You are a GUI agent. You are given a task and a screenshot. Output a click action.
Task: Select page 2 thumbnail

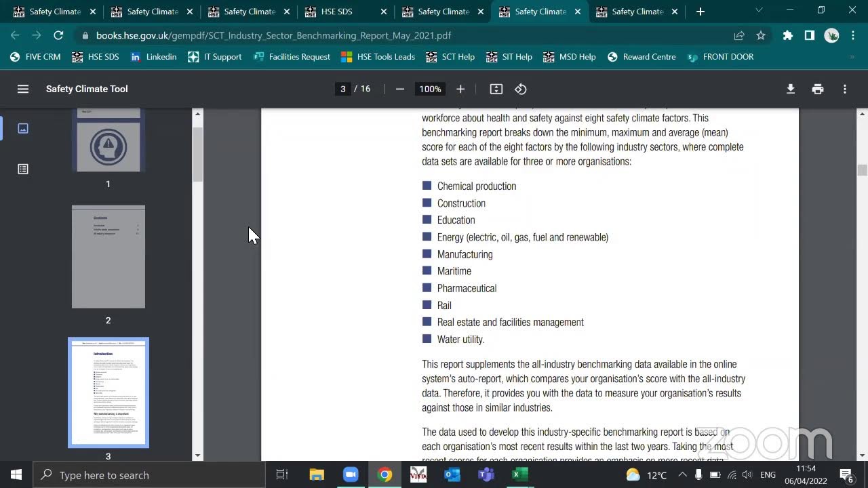(x=108, y=257)
